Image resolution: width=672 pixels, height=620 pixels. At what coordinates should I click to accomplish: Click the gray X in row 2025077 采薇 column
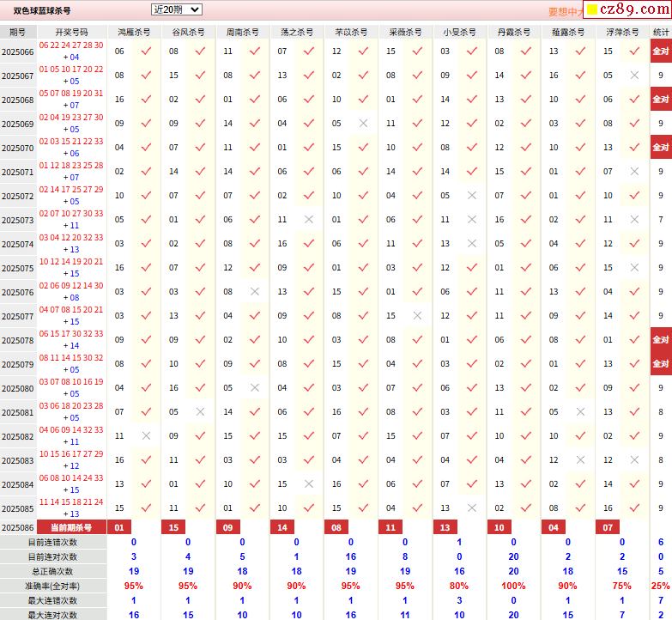(x=417, y=315)
